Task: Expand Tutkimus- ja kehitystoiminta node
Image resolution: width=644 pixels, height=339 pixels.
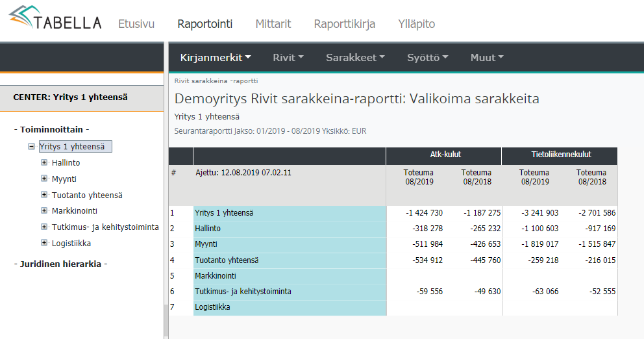Action: 44,227
